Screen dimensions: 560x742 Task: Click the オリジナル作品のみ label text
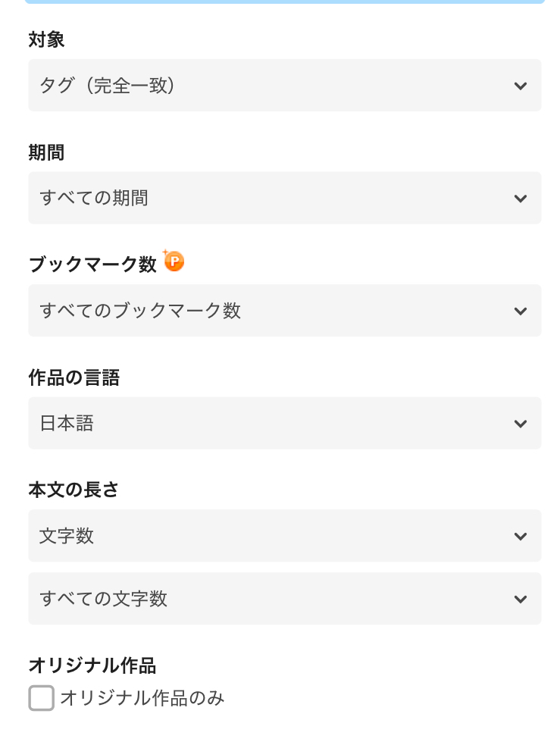[x=142, y=698]
